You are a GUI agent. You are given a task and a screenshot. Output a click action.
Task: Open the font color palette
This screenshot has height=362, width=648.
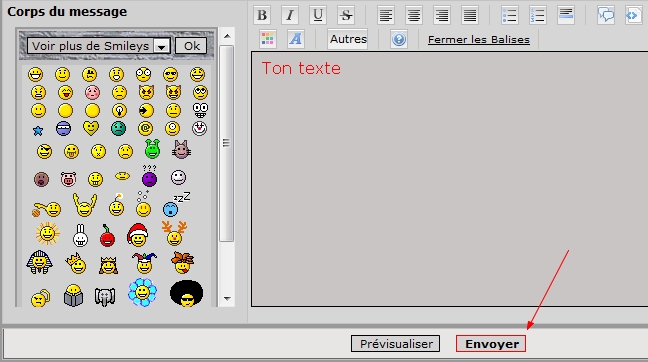[x=267, y=39]
